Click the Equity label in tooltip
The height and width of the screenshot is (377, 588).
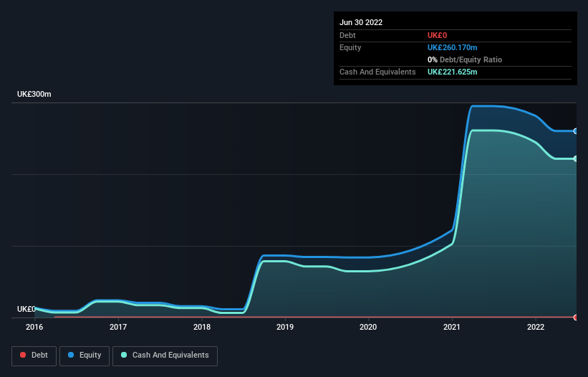[x=350, y=47]
